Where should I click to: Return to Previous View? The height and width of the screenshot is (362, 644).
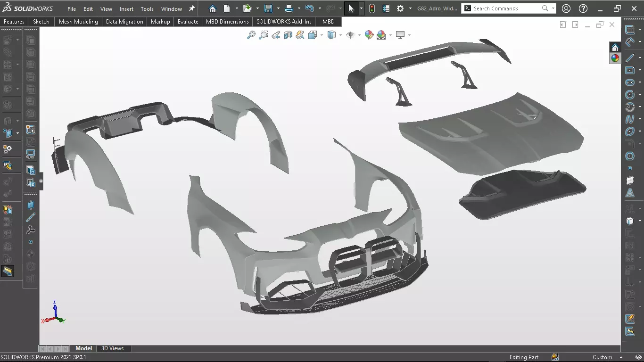coord(276,35)
